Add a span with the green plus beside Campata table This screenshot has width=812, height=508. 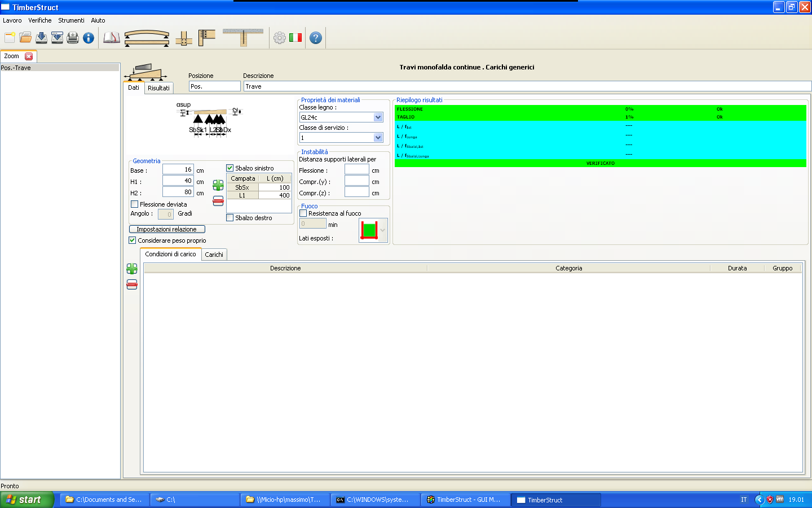[218, 185]
